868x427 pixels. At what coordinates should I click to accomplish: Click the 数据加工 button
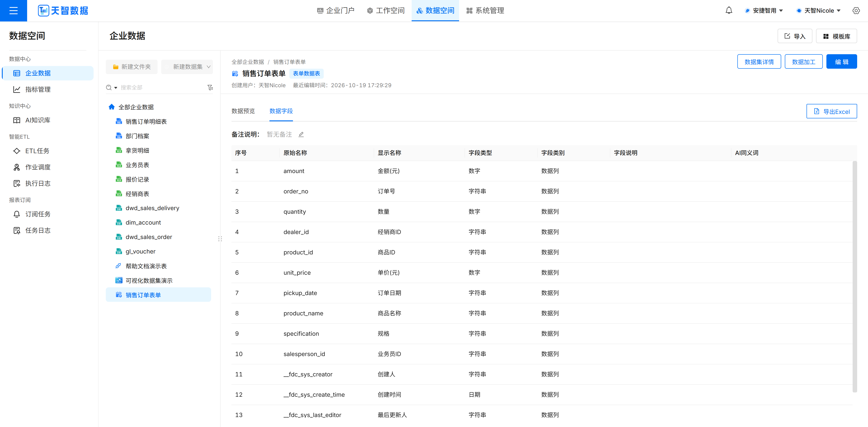coord(803,62)
